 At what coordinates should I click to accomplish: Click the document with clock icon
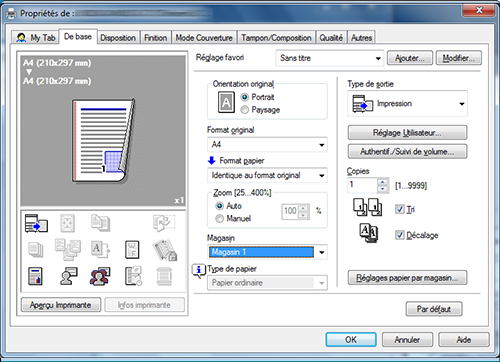pyautogui.click(x=133, y=276)
